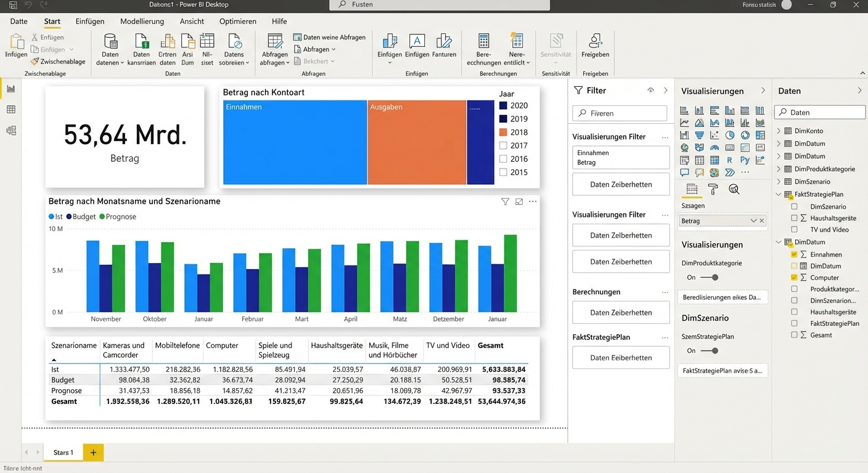Click the Daten Zeiberhetten button under Berechnungen
The height and width of the screenshot is (473, 868).
point(620,312)
